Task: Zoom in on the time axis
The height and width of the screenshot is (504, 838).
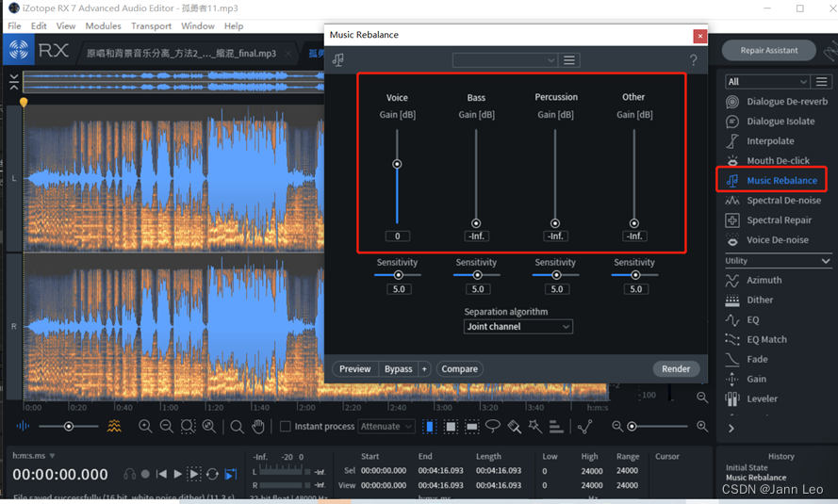Action: (x=145, y=426)
